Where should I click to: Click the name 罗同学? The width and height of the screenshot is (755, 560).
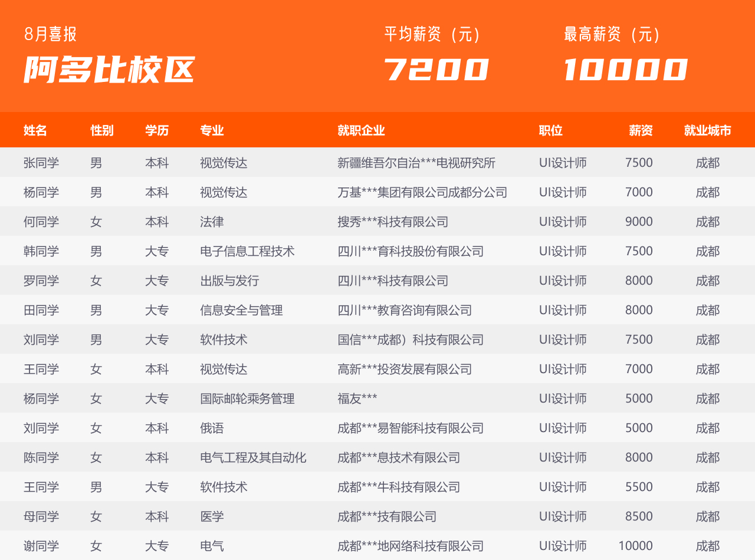tap(41, 281)
